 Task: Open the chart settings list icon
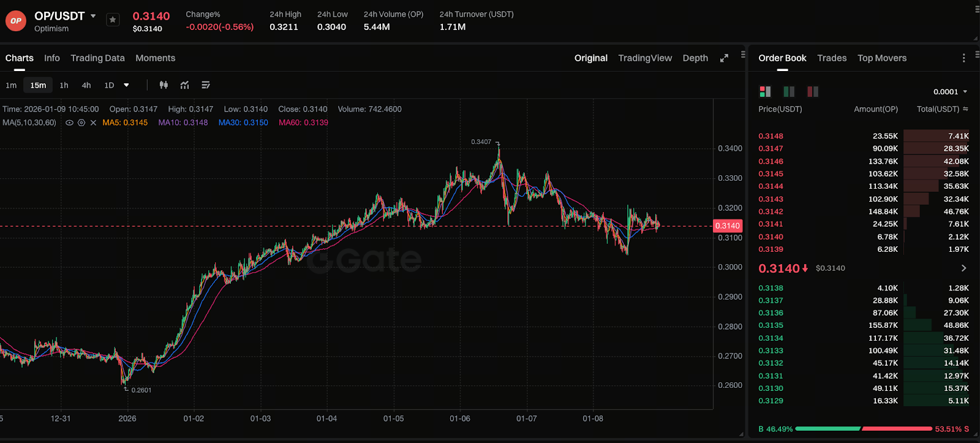pos(206,85)
